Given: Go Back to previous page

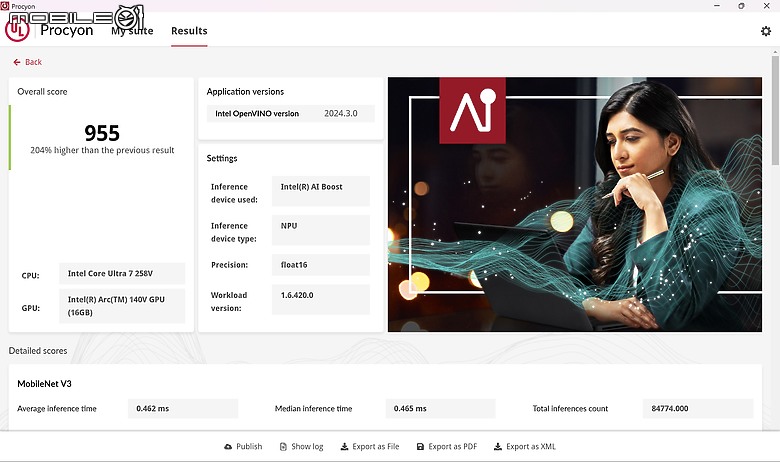Looking at the screenshot, I should pos(27,62).
